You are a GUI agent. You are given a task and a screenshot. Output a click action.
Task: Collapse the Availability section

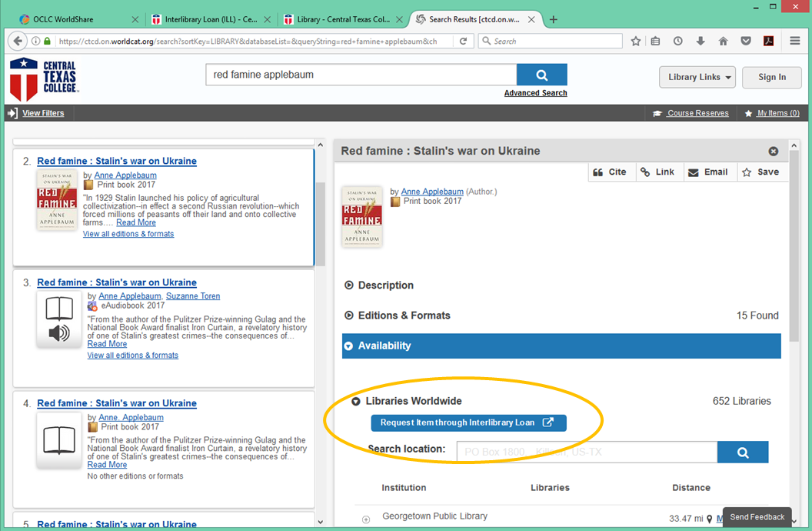pos(561,346)
